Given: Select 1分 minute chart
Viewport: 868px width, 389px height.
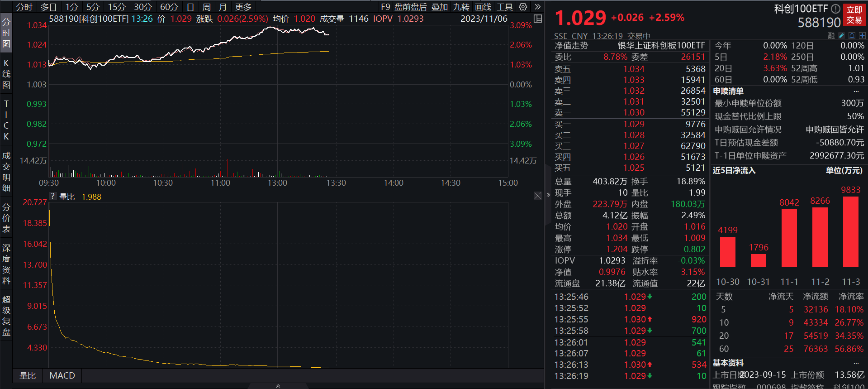Looking at the screenshot, I should [x=71, y=7].
